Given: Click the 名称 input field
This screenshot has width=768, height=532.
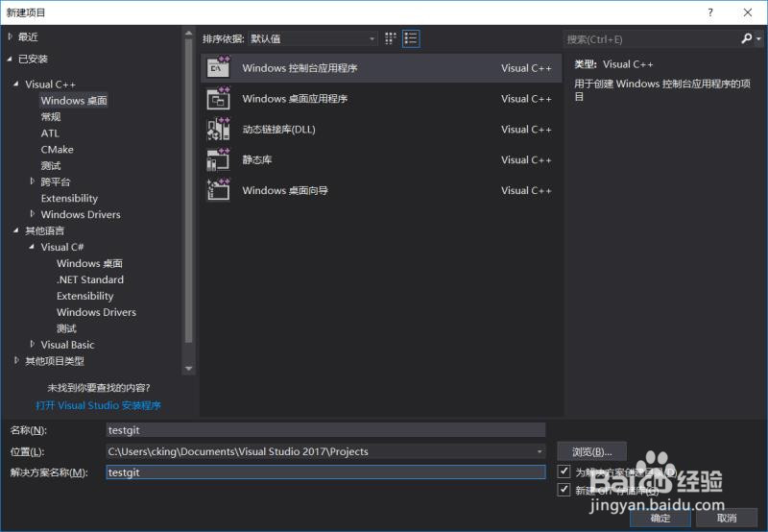Looking at the screenshot, I should [325, 430].
